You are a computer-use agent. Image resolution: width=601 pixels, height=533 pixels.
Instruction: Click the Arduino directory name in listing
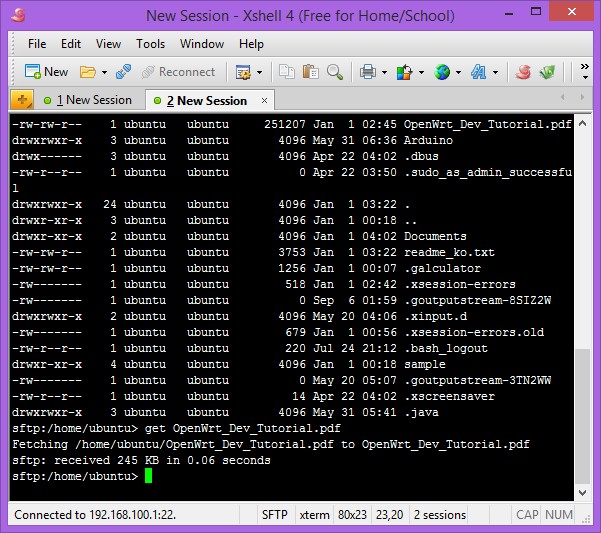click(x=428, y=140)
